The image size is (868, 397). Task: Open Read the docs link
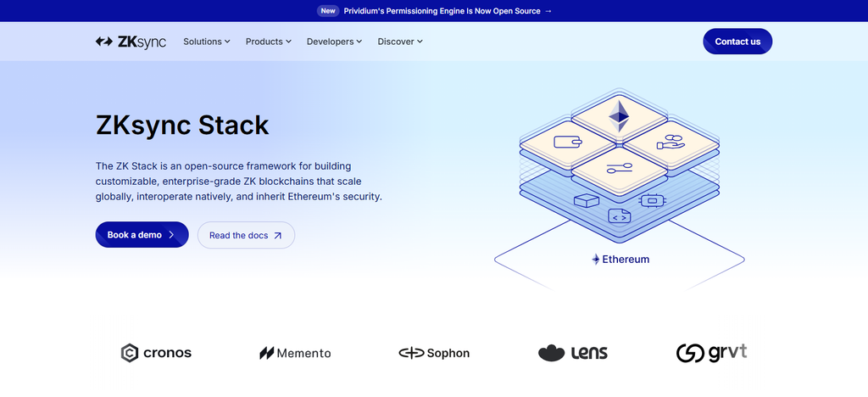click(246, 235)
